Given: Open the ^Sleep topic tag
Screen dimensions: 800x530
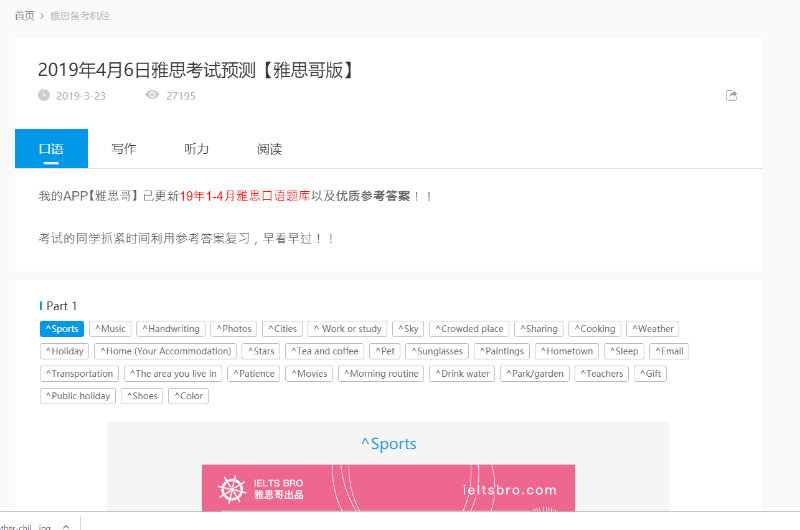Looking at the screenshot, I should point(624,351).
